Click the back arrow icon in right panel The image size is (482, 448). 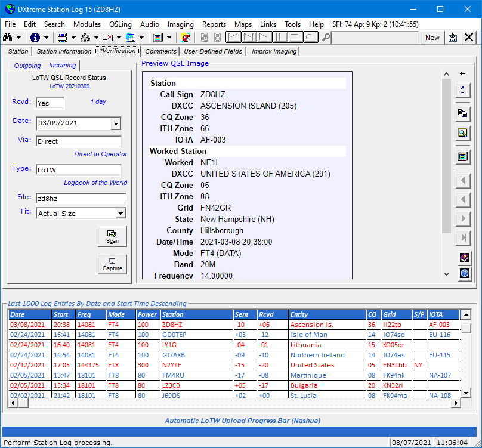click(x=464, y=73)
